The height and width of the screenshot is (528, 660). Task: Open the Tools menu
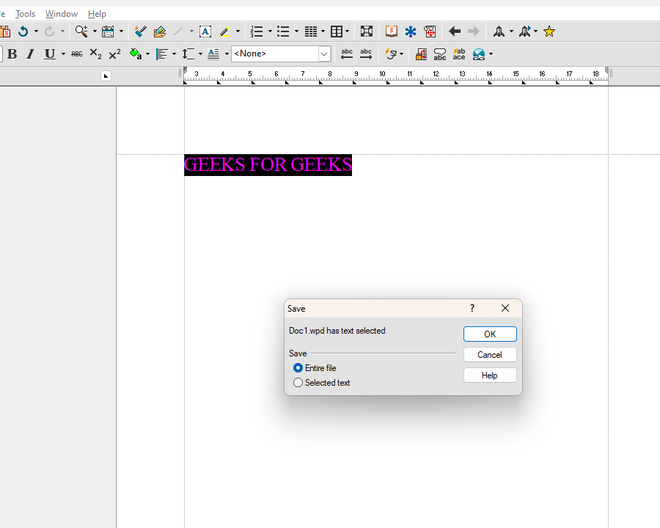pyautogui.click(x=25, y=14)
